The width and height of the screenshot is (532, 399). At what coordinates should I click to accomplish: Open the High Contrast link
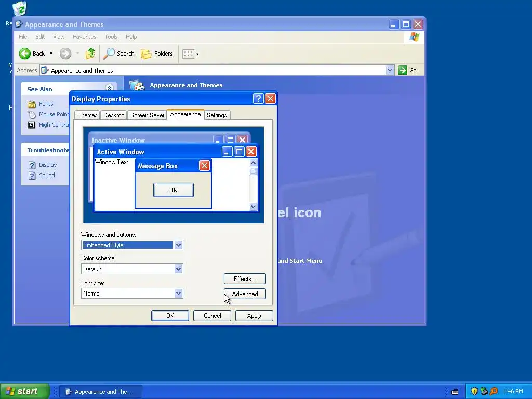tap(54, 125)
